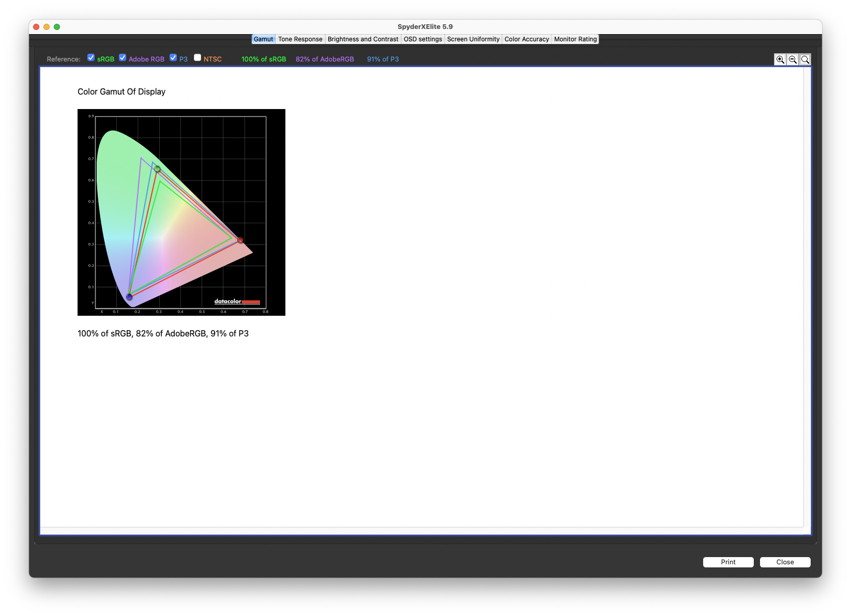Click the red primary marker on gamut chart

click(x=240, y=240)
